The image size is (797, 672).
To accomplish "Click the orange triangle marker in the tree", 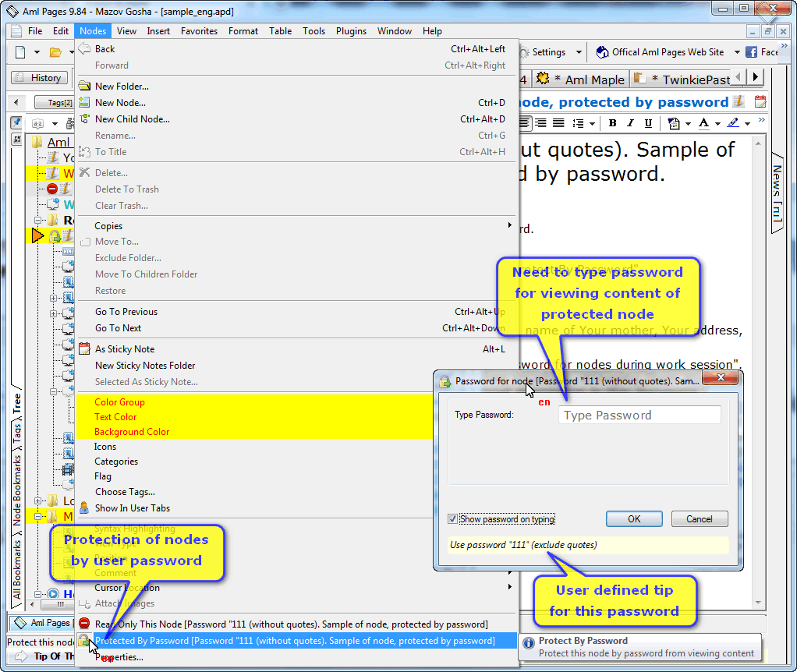I will coord(37,235).
